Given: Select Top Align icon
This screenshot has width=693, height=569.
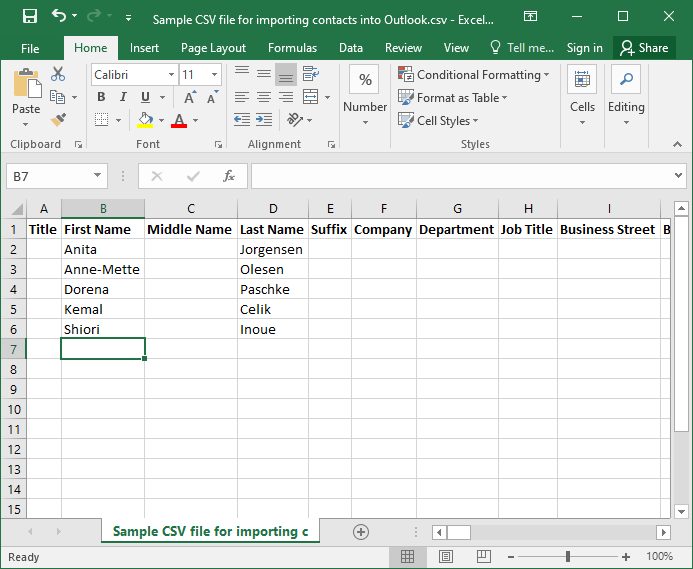Looking at the screenshot, I should (242, 74).
